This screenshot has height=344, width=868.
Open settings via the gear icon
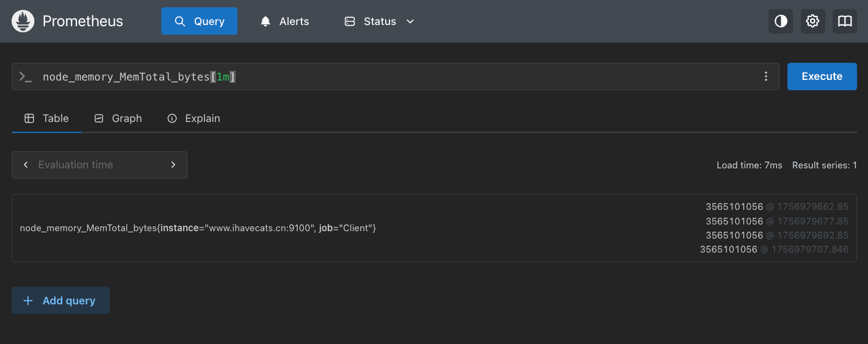(x=812, y=21)
